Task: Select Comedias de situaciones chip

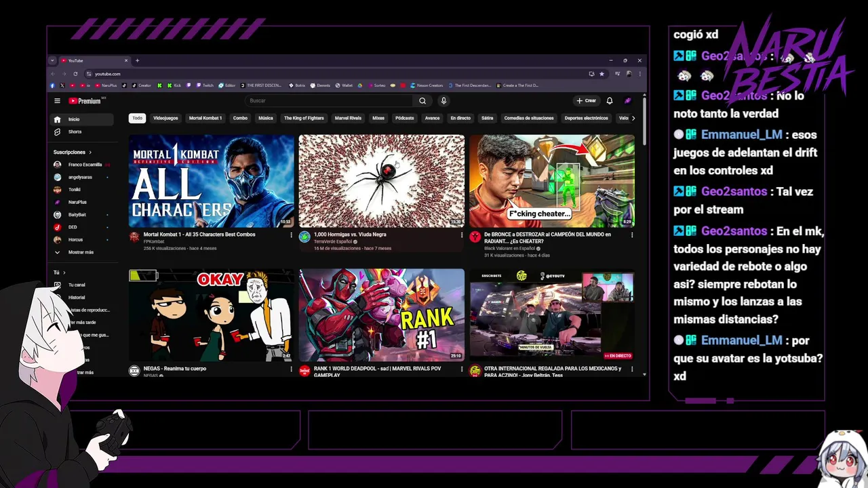Action: [x=529, y=118]
